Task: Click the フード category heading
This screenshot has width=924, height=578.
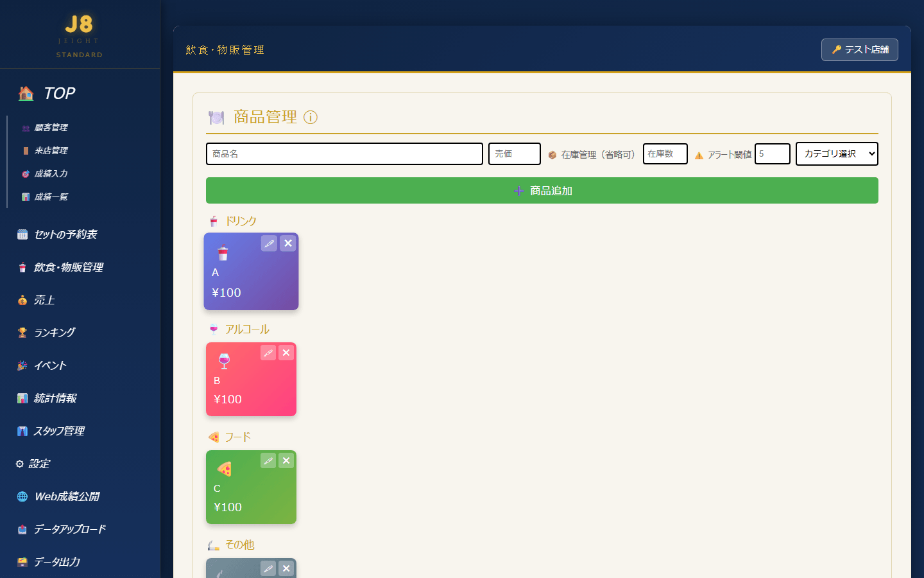Action: pyautogui.click(x=230, y=437)
